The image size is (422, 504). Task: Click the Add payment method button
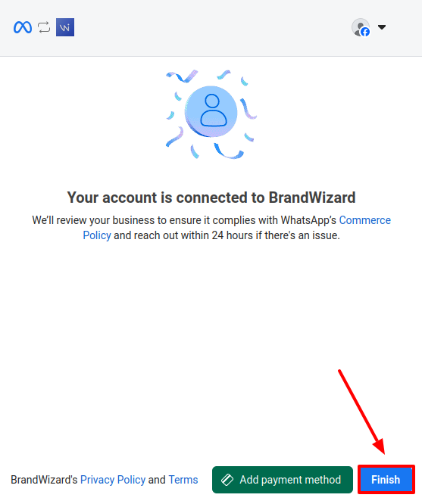pyautogui.click(x=283, y=480)
